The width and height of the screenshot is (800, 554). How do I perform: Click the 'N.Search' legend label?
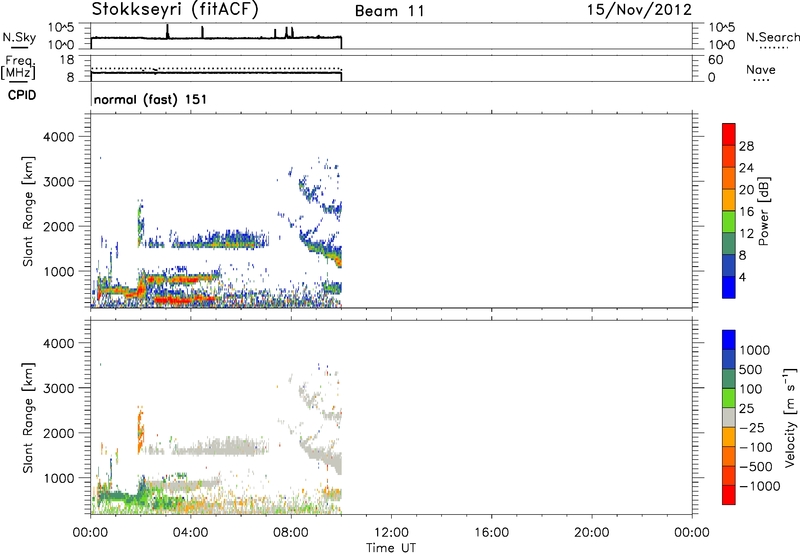772,37
